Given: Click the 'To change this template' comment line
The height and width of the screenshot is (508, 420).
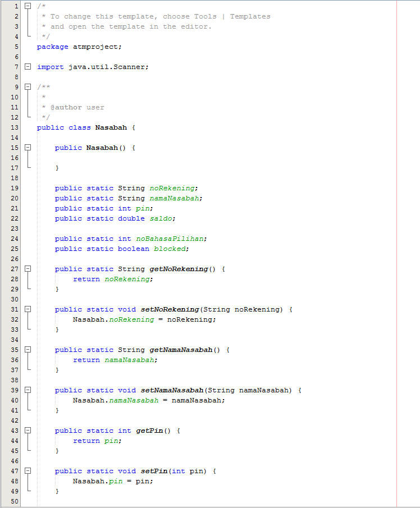Looking at the screenshot, I should 156,16.
